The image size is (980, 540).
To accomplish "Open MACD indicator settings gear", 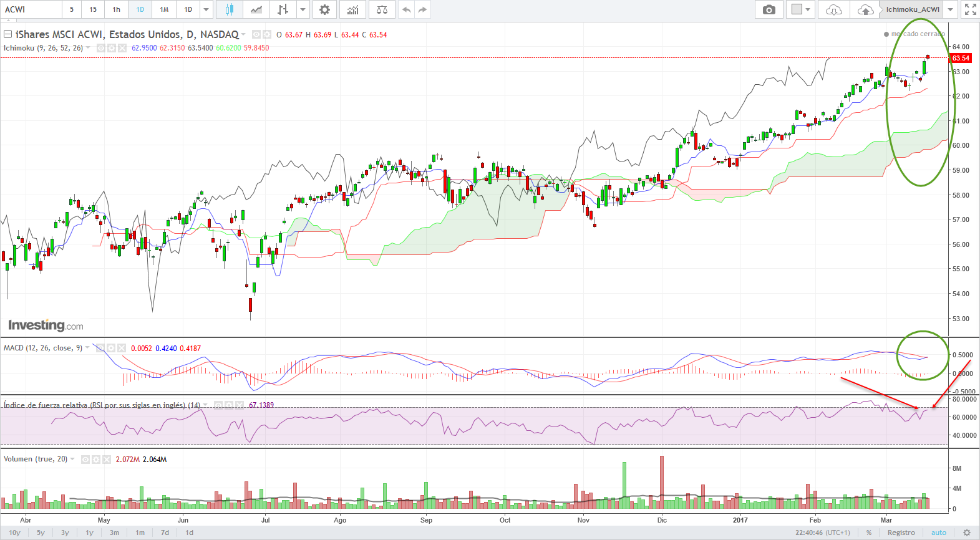I will tap(111, 348).
